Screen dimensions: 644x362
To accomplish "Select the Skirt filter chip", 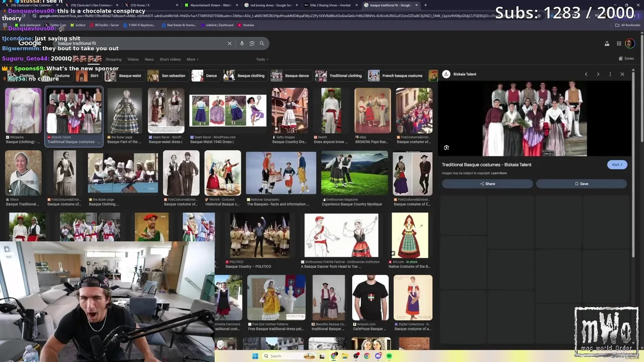I will click(89, 76).
